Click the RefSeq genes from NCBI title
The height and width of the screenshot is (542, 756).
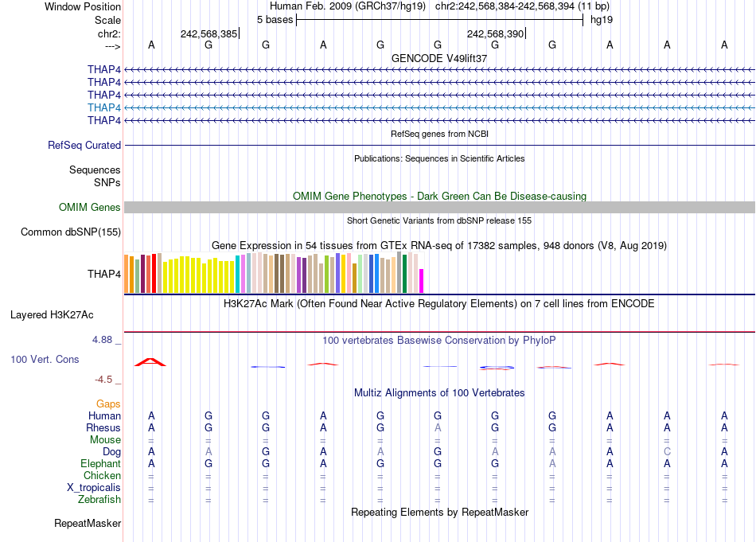439,134
